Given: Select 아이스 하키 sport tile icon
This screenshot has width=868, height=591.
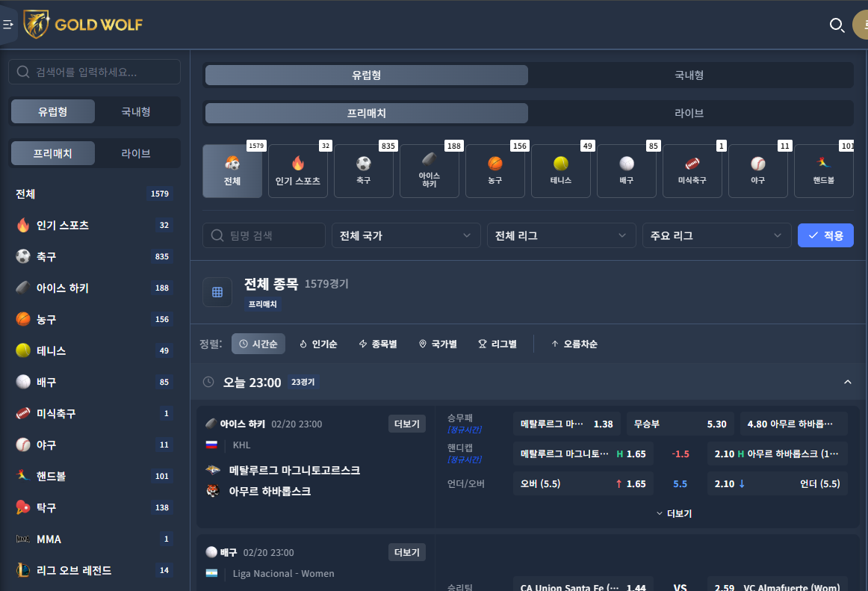Looking at the screenshot, I should [430, 171].
